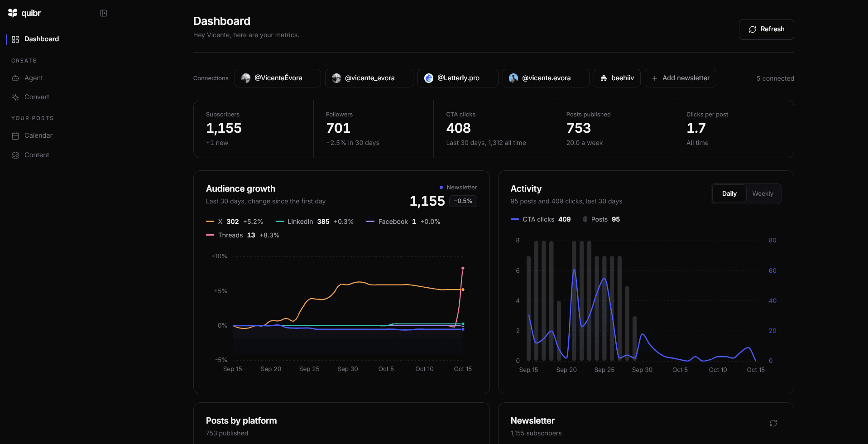The image size is (868, 444).
Task: Click the quibr logo icon
Action: 13,13
